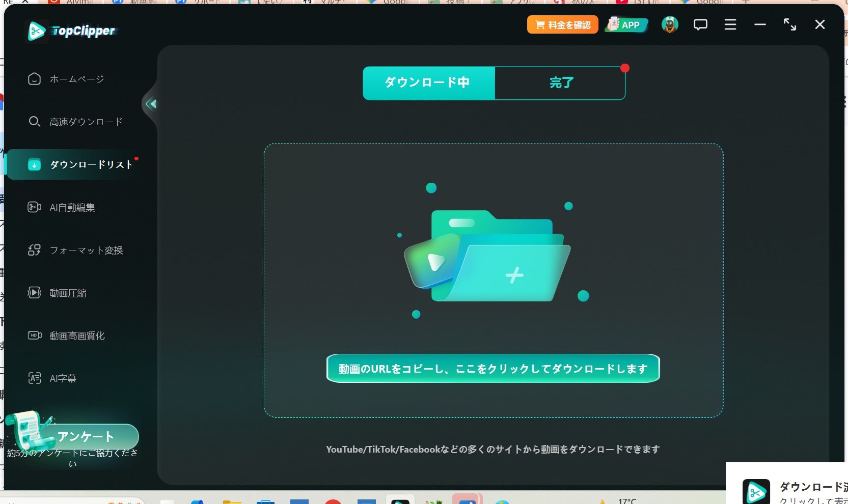Click the paste-URL download button
Image resolution: width=848 pixels, height=504 pixels.
click(493, 368)
